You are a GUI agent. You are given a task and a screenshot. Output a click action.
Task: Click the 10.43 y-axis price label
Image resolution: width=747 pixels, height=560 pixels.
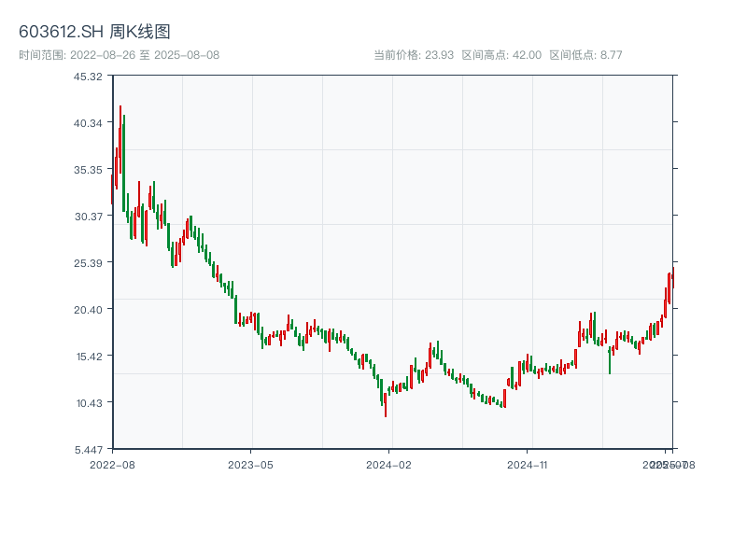click(x=89, y=402)
